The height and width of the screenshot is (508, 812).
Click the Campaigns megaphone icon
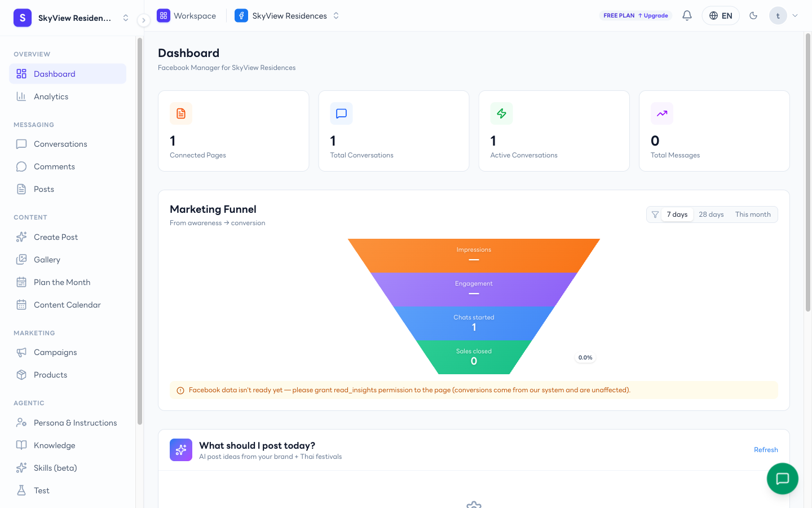pyautogui.click(x=21, y=352)
